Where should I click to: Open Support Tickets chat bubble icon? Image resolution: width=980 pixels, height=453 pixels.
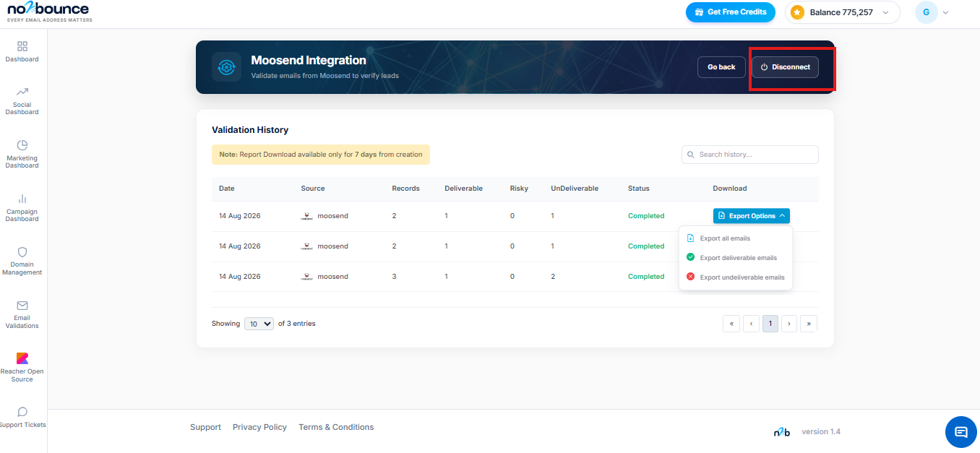coord(22,412)
